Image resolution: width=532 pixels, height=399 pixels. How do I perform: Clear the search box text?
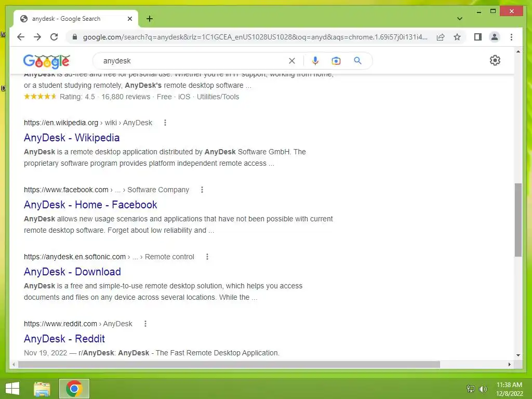pyautogui.click(x=292, y=61)
